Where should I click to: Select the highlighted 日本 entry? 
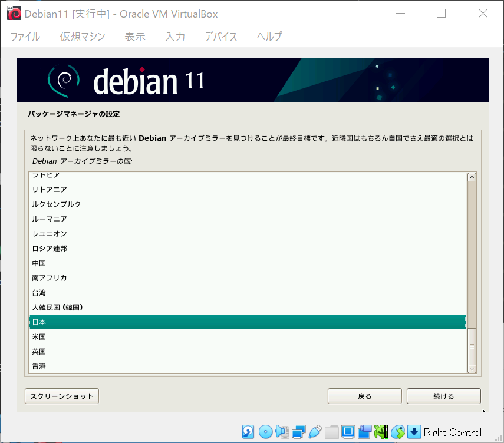tap(248, 322)
